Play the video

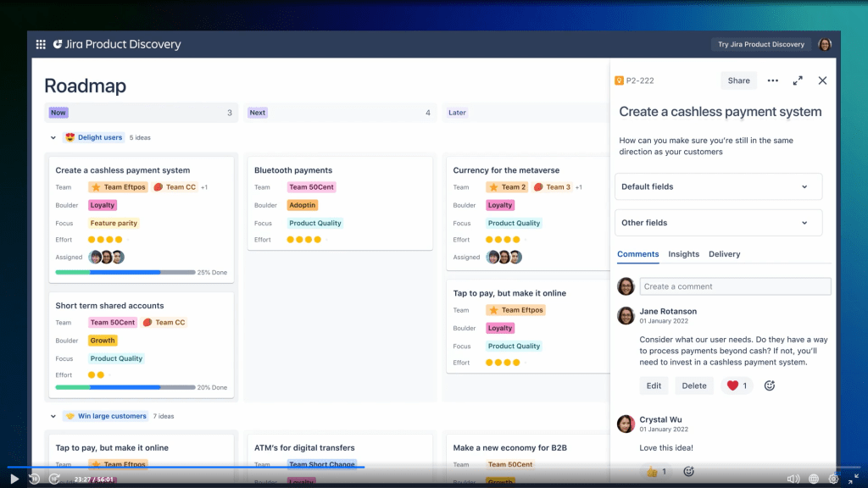[14, 479]
